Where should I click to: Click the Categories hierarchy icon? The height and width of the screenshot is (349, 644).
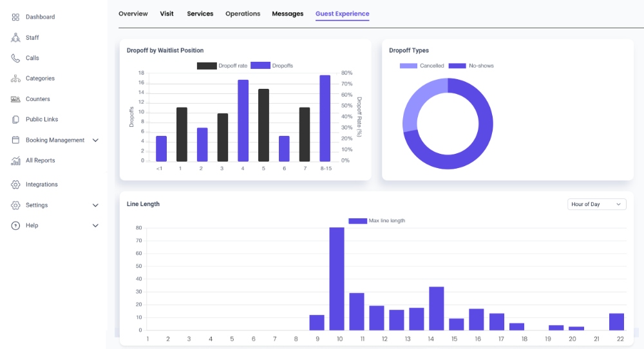point(15,79)
